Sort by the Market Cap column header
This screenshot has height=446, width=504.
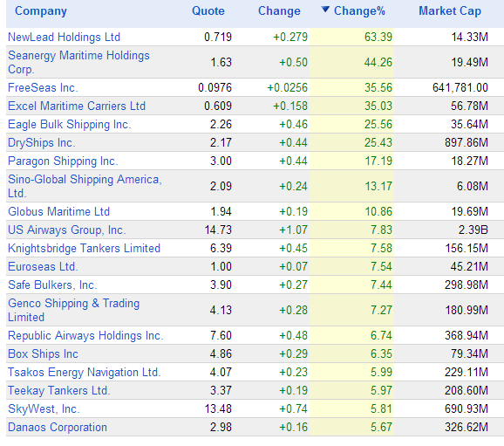[x=450, y=11]
